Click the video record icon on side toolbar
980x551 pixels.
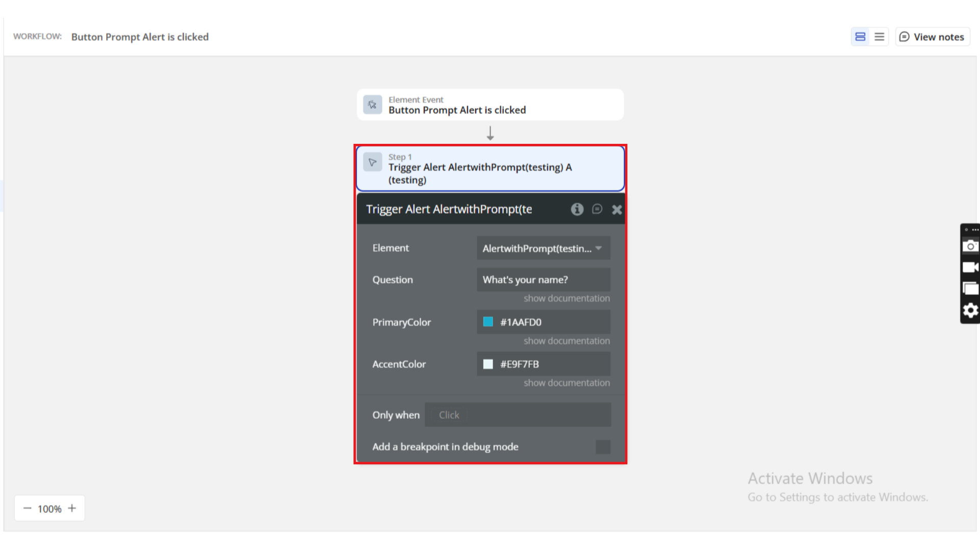970,267
